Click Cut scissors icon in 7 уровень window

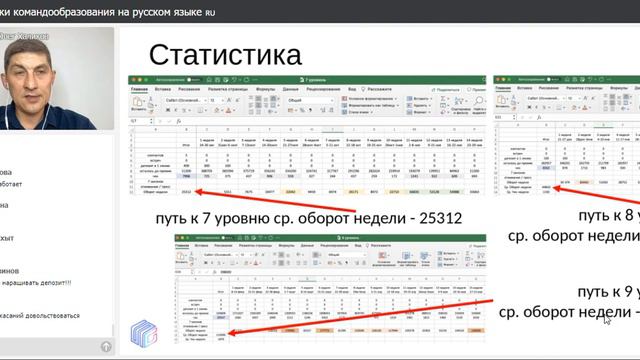[x=151, y=98]
